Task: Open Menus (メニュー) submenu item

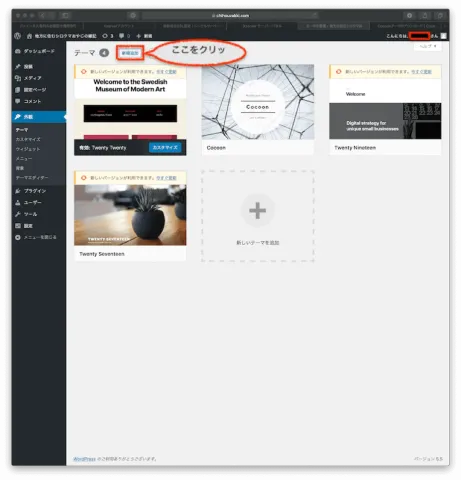Action: pyautogui.click(x=24, y=159)
